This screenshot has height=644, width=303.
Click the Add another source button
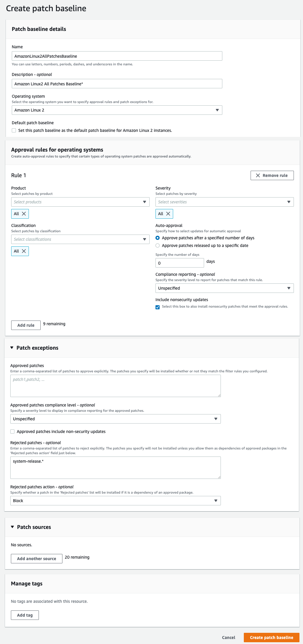coord(37,559)
